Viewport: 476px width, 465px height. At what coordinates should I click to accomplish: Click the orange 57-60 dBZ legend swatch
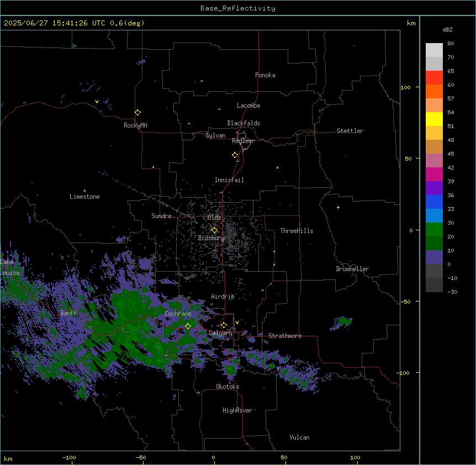[434, 91]
